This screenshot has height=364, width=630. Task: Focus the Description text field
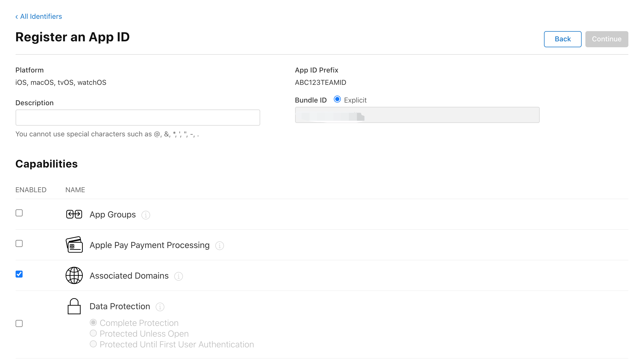point(138,118)
